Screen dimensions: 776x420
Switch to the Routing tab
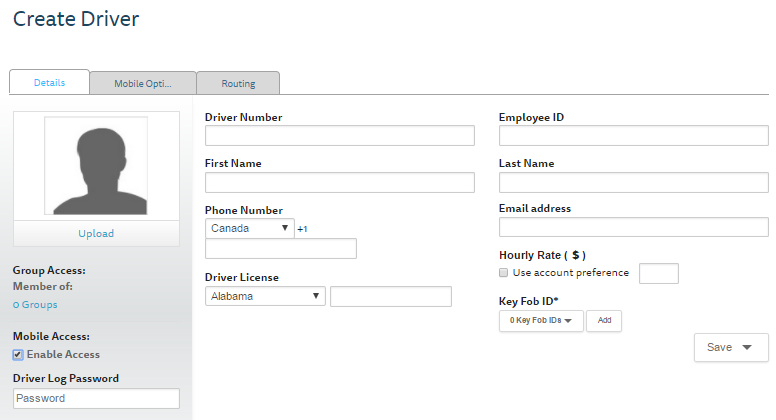click(x=238, y=83)
